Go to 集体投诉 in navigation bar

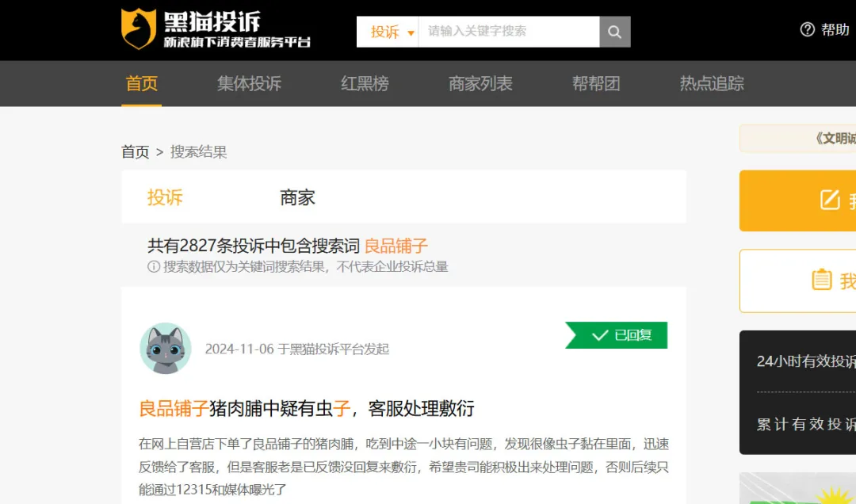pyautogui.click(x=249, y=83)
